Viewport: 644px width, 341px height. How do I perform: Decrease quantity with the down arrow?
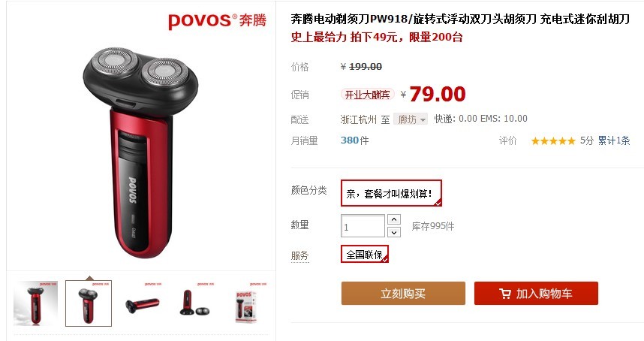click(x=394, y=233)
